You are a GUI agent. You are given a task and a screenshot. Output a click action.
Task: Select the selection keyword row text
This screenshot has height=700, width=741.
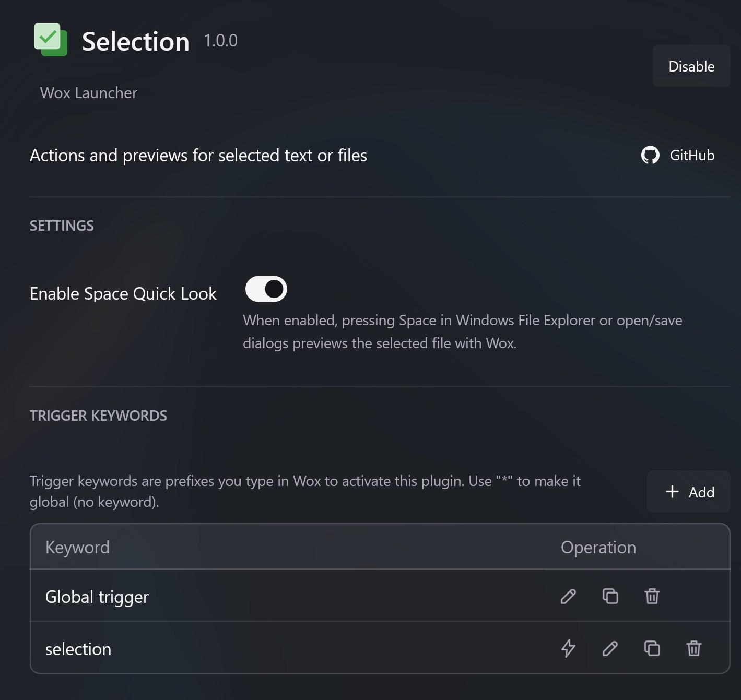pyautogui.click(x=78, y=649)
